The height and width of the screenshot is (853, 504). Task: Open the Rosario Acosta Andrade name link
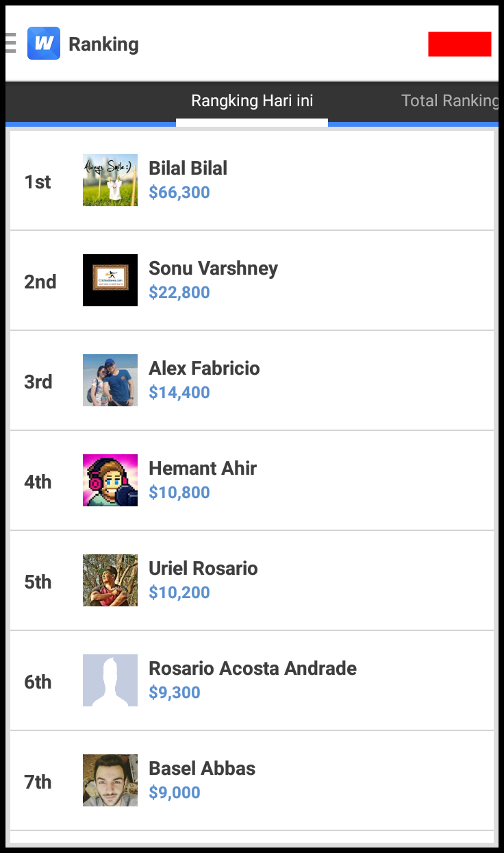[253, 669]
